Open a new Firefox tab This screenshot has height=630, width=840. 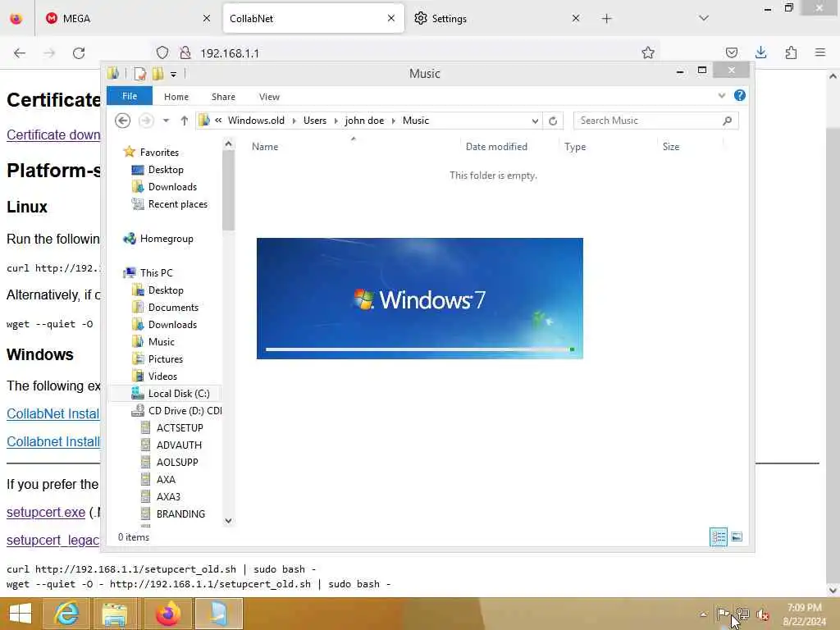606,19
